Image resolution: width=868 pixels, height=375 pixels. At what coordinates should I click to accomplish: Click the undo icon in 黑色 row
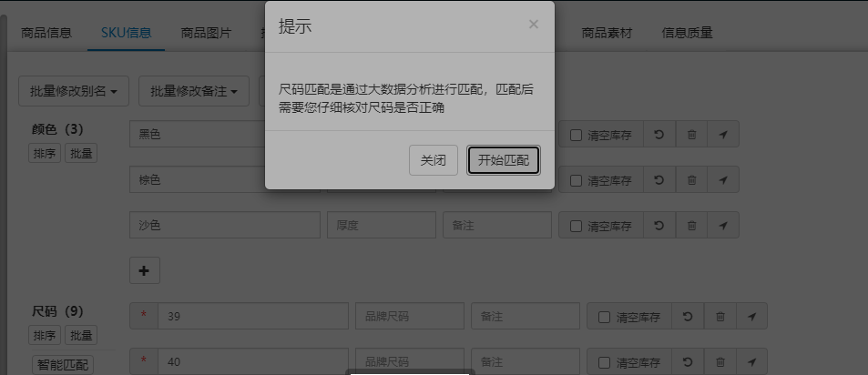(659, 135)
